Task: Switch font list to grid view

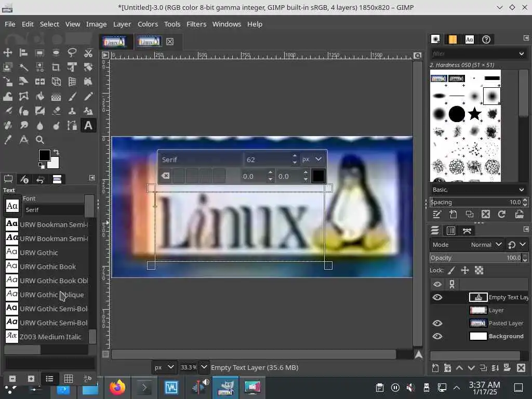Action: 69,379
